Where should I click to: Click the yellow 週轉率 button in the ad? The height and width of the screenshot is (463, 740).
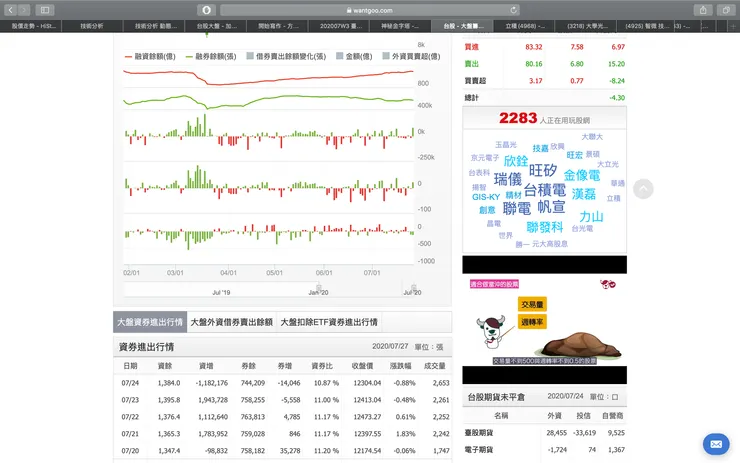(532, 322)
